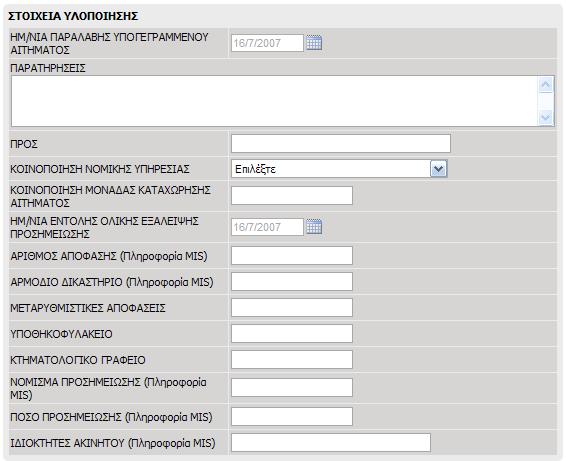
Task: Click the ΠΟΣΟ ΠΡΟΣΗΜΕΙΩΣΗΣ input field
Action: point(292,417)
